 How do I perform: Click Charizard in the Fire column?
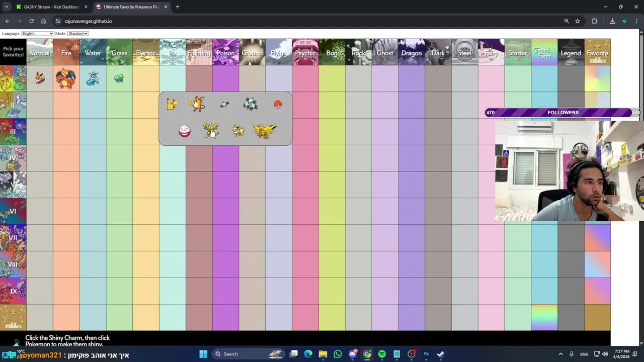pos(66,78)
